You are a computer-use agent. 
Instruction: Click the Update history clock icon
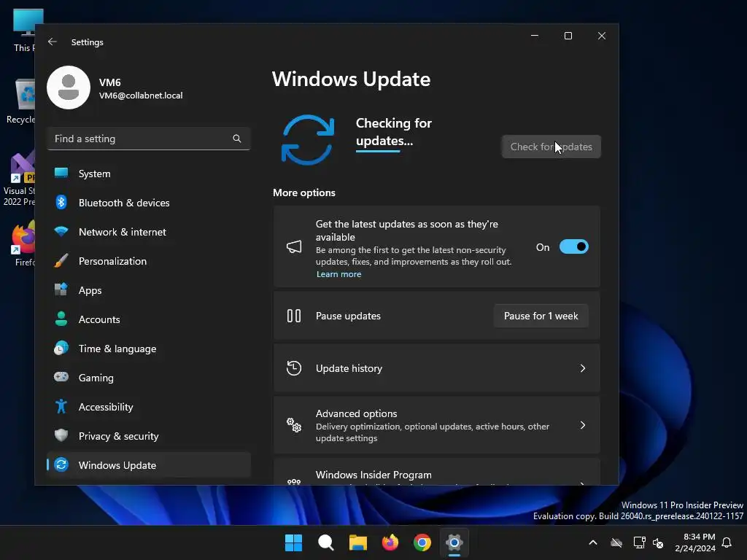pyautogui.click(x=294, y=368)
